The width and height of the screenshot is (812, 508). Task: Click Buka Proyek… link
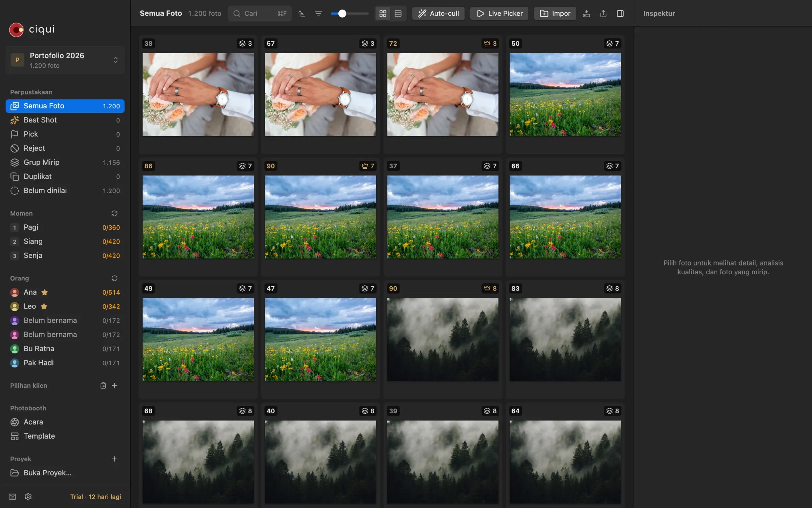click(65, 473)
